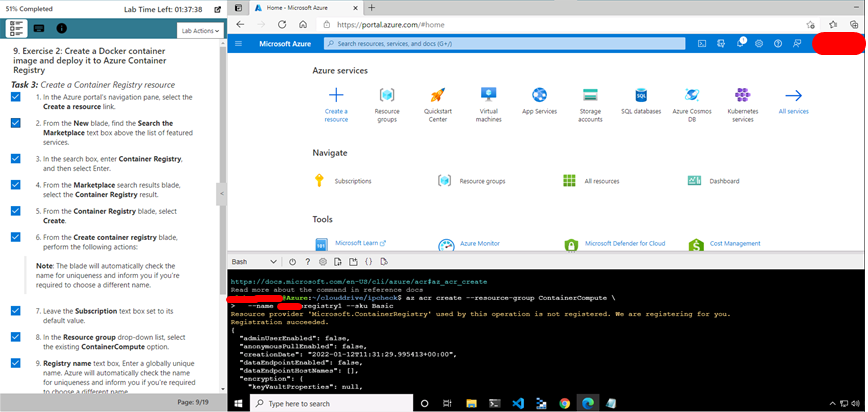The height and width of the screenshot is (412, 868).
Task: Open lab info icon
Action: [x=61, y=28]
